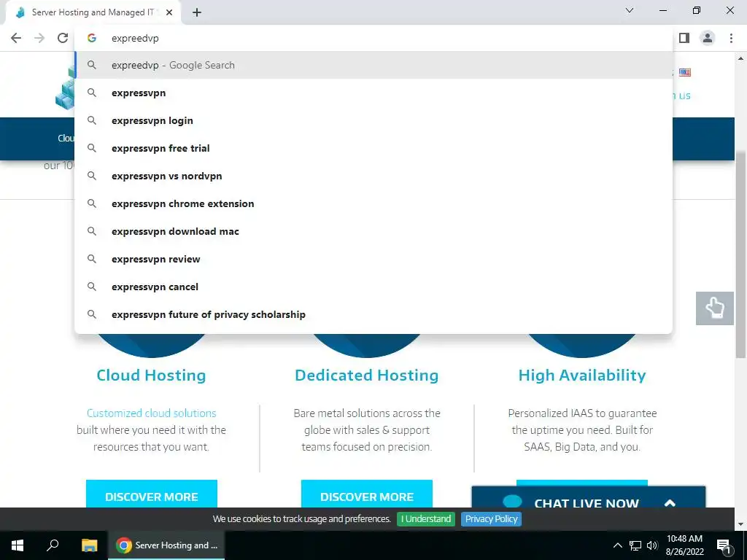Click Discover More under Cloud Hosting
This screenshot has height=560, width=747.
(152, 494)
